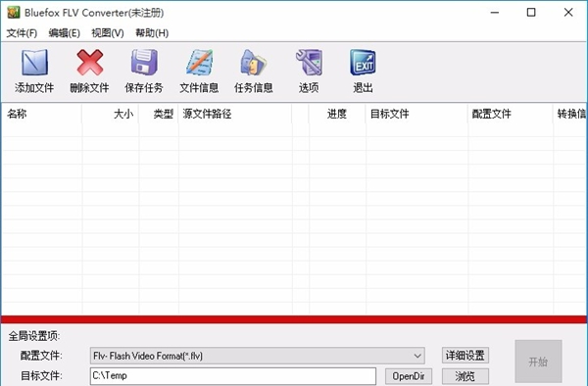Maximize the Bluefox FLV Converter window
This screenshot has width=588, height=386.
(531, 13)
